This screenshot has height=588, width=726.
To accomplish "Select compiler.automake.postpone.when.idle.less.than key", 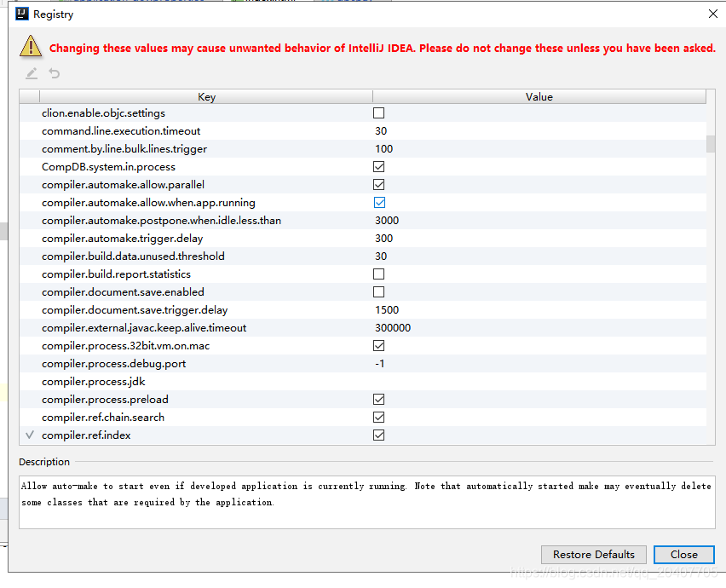I will click(x=161, y=221).
